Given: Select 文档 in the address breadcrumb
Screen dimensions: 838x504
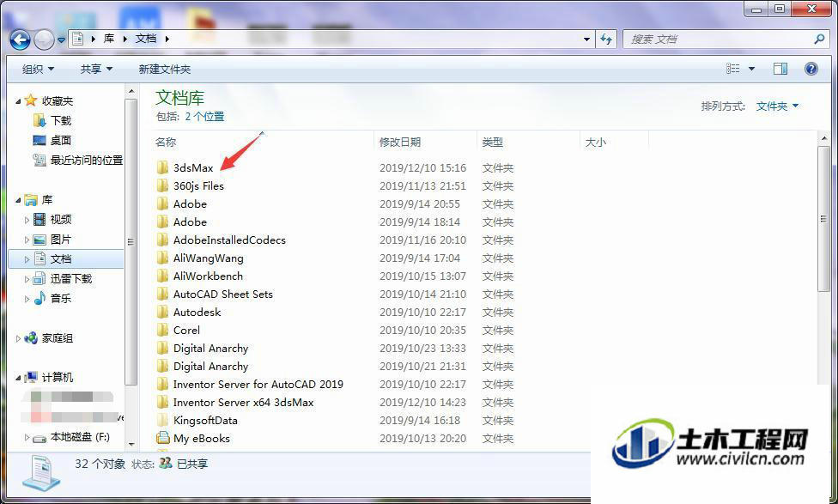Looking at the screenshot, I should 146,39.
